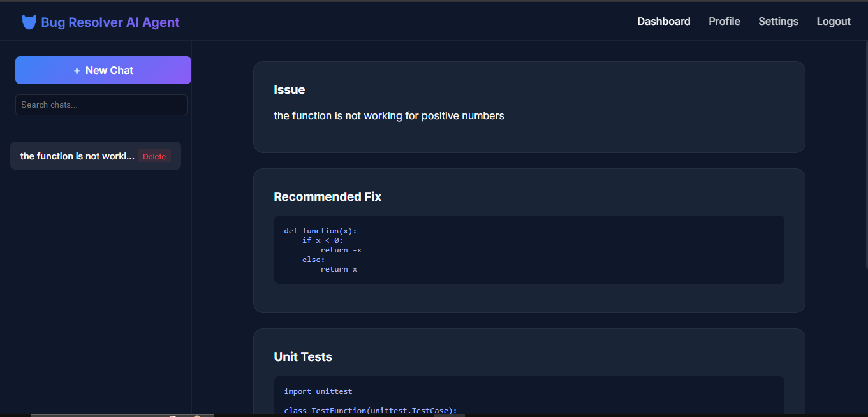This screenshot has width=868, height=417.
Task: Start a New Chat
Action: 103,70
